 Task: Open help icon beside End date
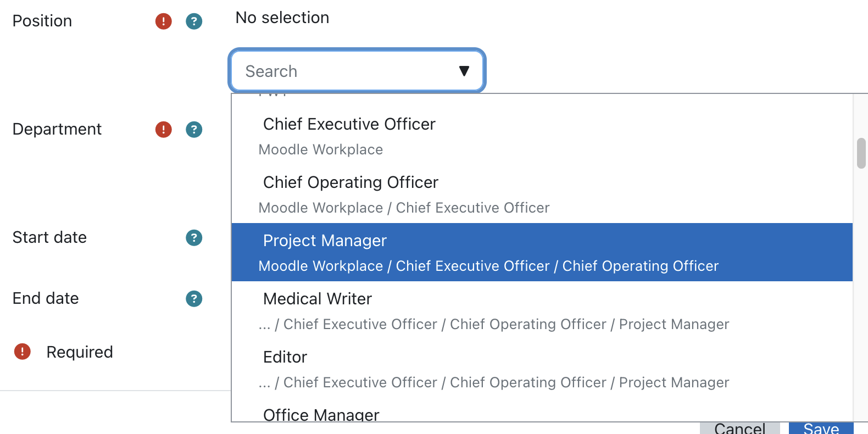tap(194, 299)
